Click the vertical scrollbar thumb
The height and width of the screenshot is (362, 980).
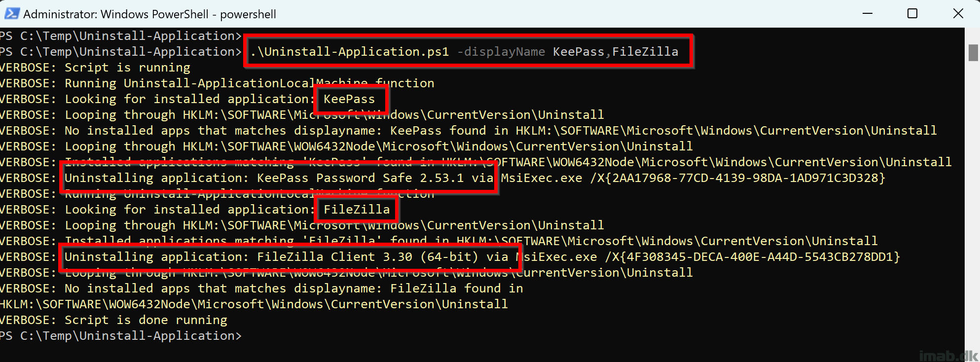pos(973,52)
